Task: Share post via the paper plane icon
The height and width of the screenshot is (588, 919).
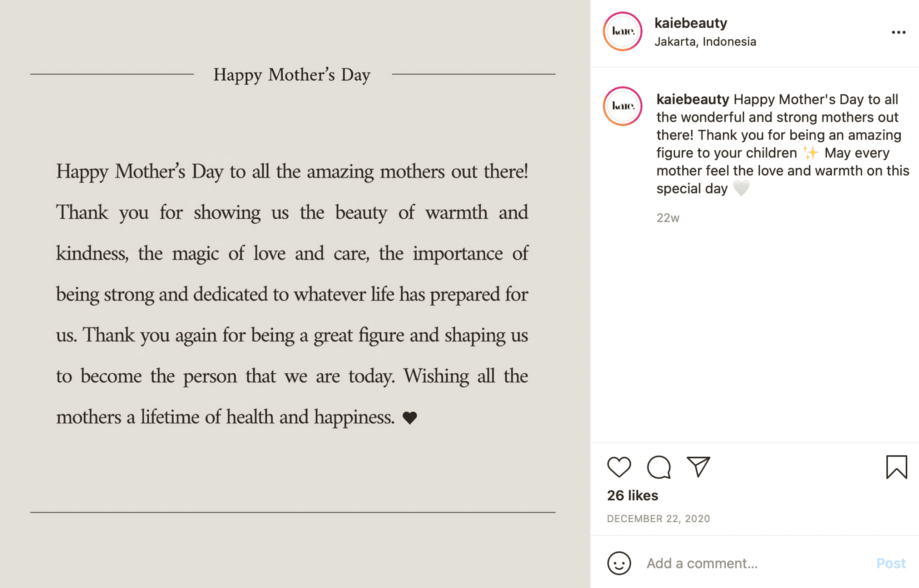Action: click(698, 467)
